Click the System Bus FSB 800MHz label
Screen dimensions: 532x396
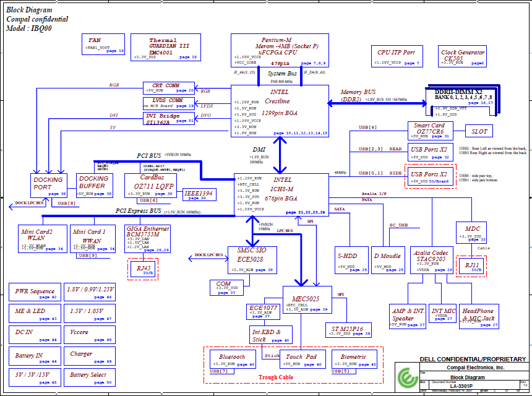click(284, 75)
